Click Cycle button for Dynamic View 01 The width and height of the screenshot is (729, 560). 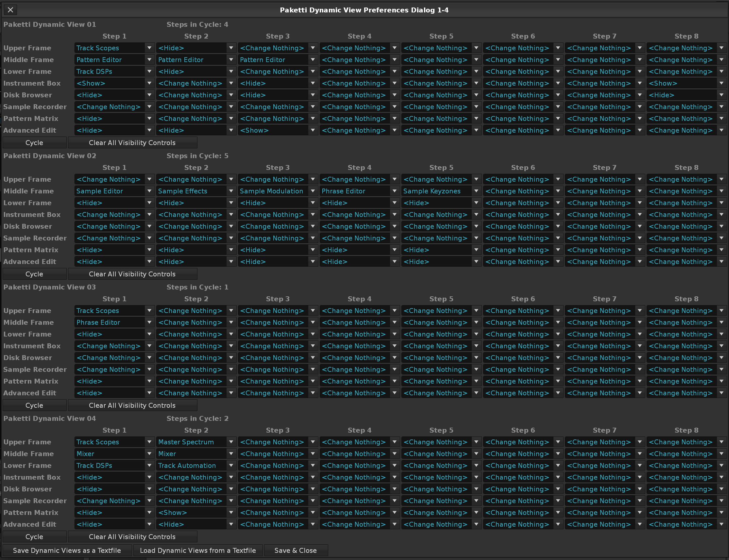(34, 143)
